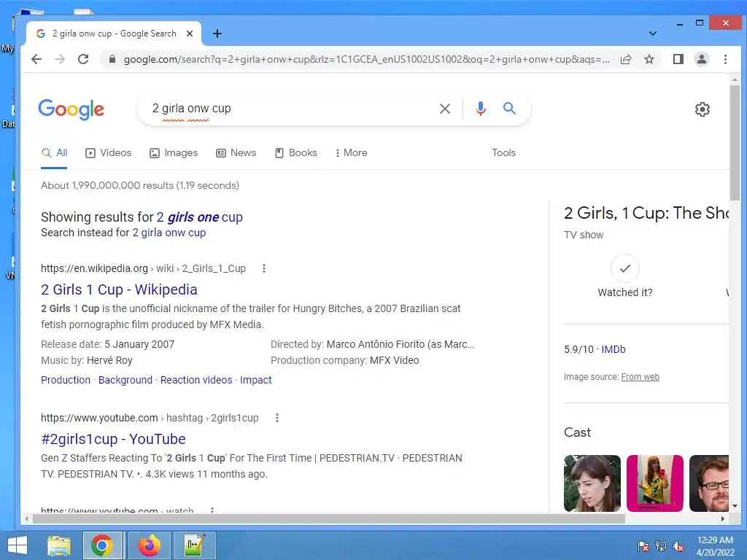The width and height of the screenshot is (747, 560).
Task: Switch to Images results tab
Action: pos(174,153)
